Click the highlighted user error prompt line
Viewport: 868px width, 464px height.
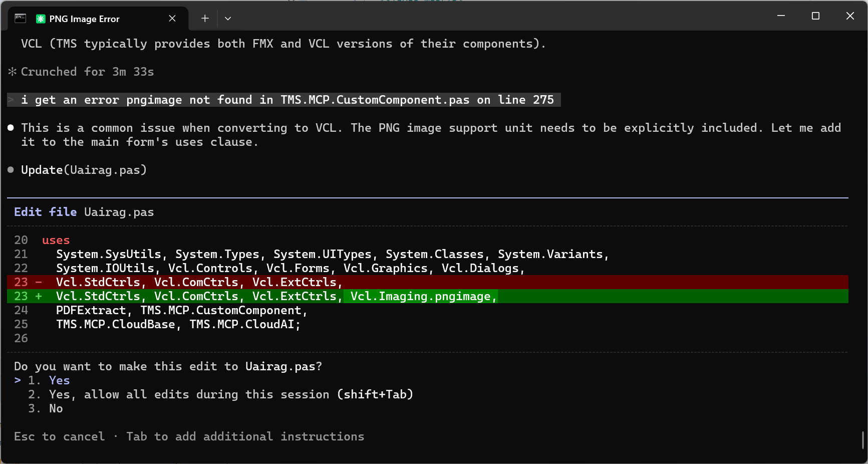pyautogui.click(x=280, y=100)
